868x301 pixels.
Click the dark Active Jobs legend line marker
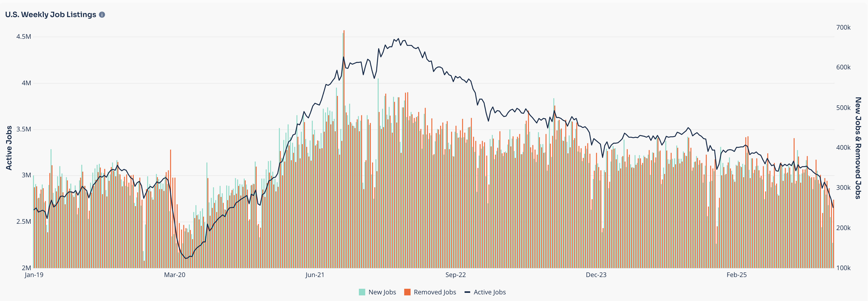[467, 292]
